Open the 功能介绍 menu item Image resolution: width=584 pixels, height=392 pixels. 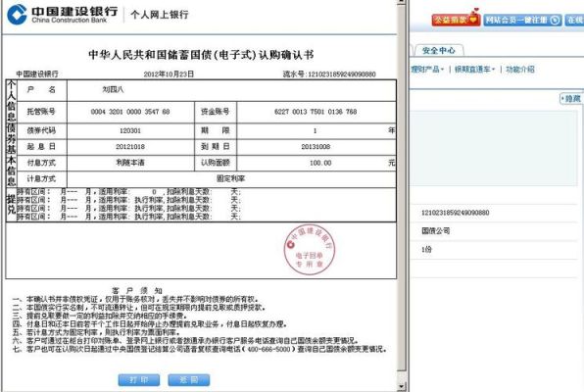[x=520, y=70]
